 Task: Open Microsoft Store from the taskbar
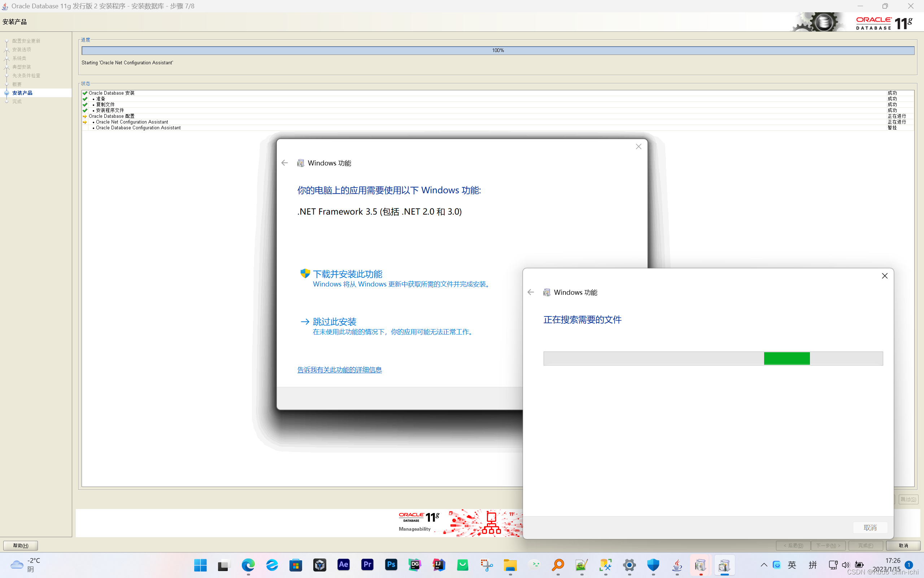296,565
